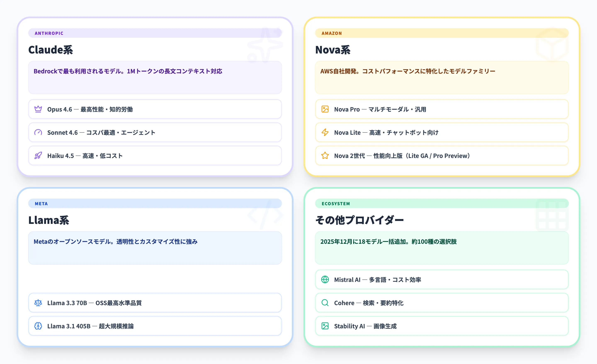Click the star icon for Nova 2世代

[325, 156]
